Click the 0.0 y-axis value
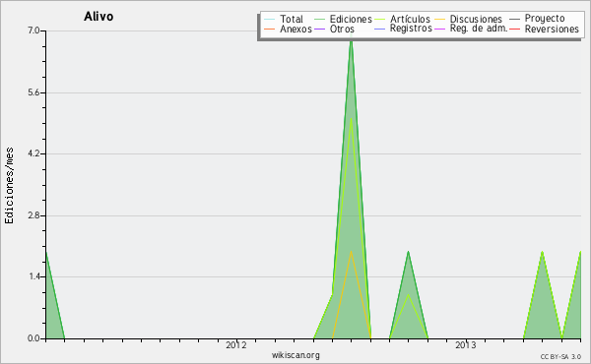591x364 pixels. (33, 338)
